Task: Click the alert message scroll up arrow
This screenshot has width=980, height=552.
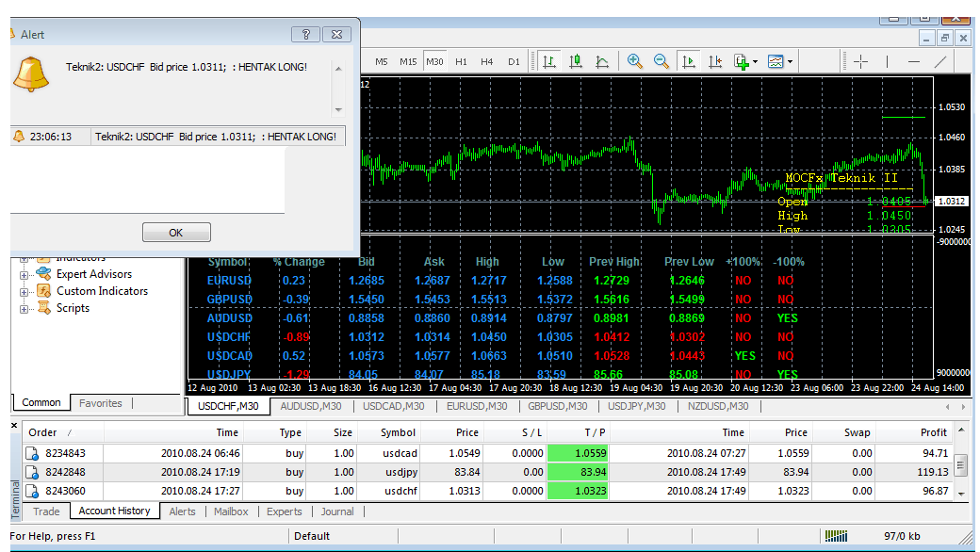Action: [338, 69]
